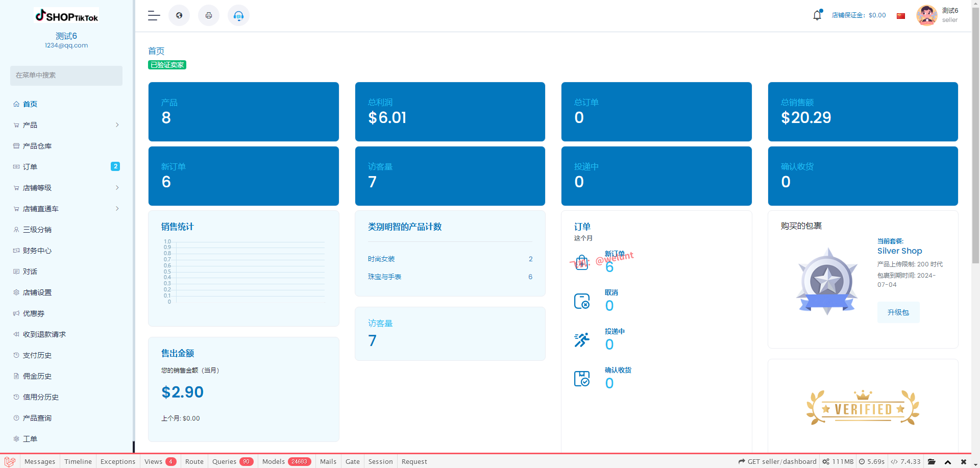Click the arrow icon beside 收到退款请求
Viewport: 980px width, 468px height.
16,334
